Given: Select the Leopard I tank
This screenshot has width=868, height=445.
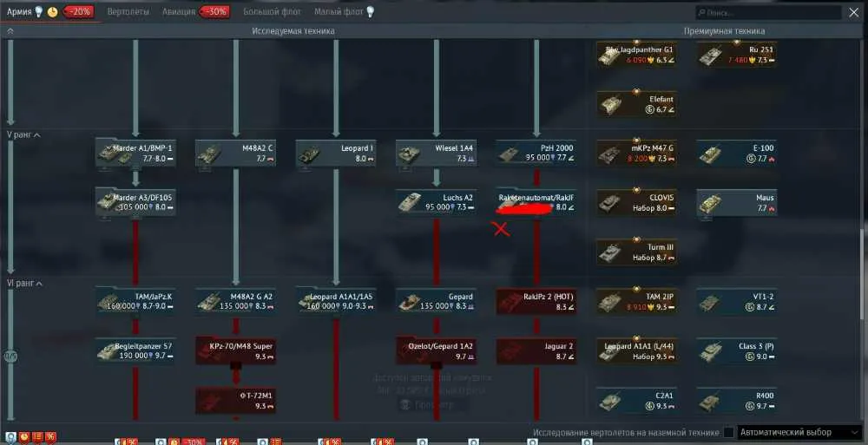Looking at the screenshot, I should tap(336, 154).
